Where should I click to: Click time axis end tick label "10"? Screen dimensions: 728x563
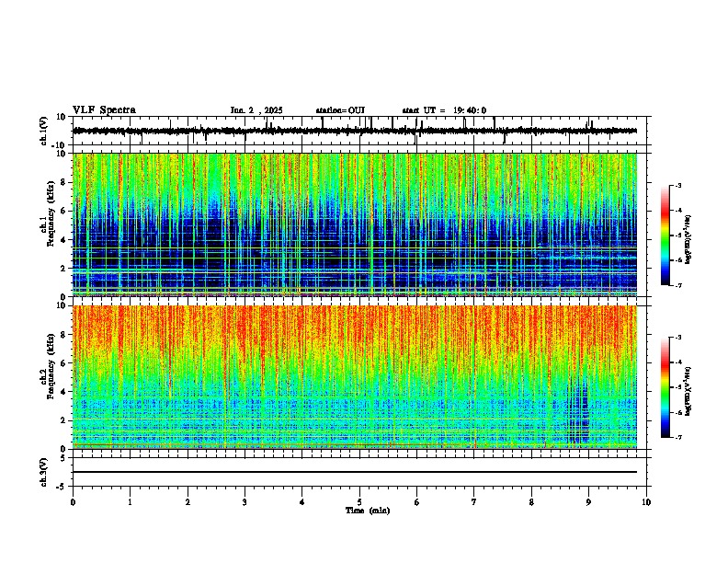(x=646, y=502)
